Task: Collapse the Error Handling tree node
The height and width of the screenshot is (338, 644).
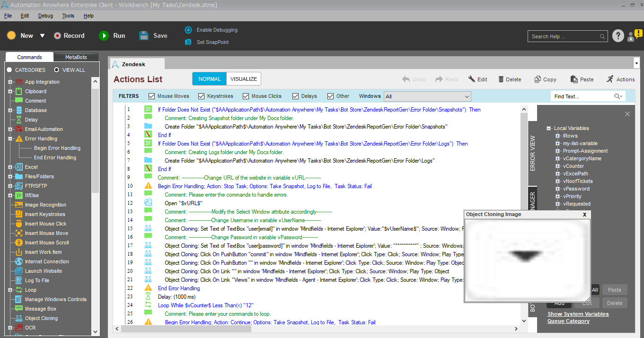Action: click(10, 139)
